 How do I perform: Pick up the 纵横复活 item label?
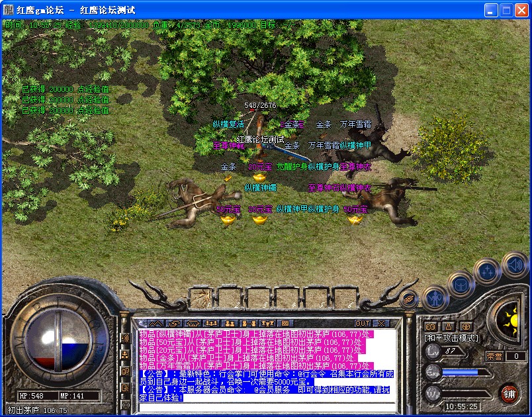coord(228,124)
